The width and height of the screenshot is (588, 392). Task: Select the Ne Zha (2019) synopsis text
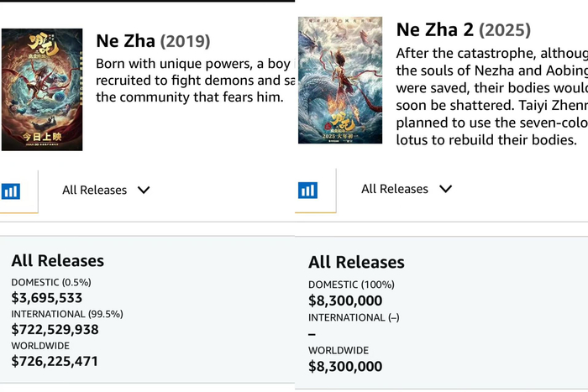tap(195, 81)
